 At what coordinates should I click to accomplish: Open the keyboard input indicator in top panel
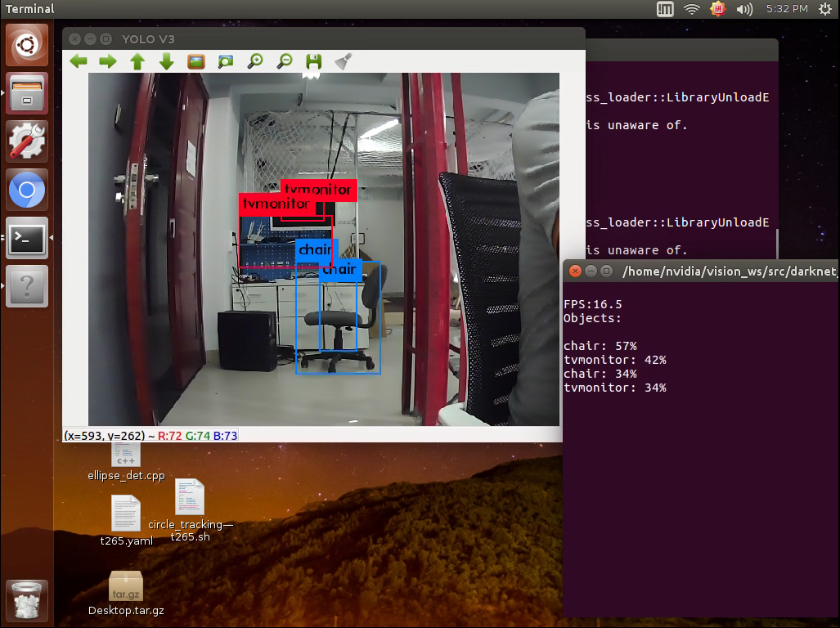point(665,8)
